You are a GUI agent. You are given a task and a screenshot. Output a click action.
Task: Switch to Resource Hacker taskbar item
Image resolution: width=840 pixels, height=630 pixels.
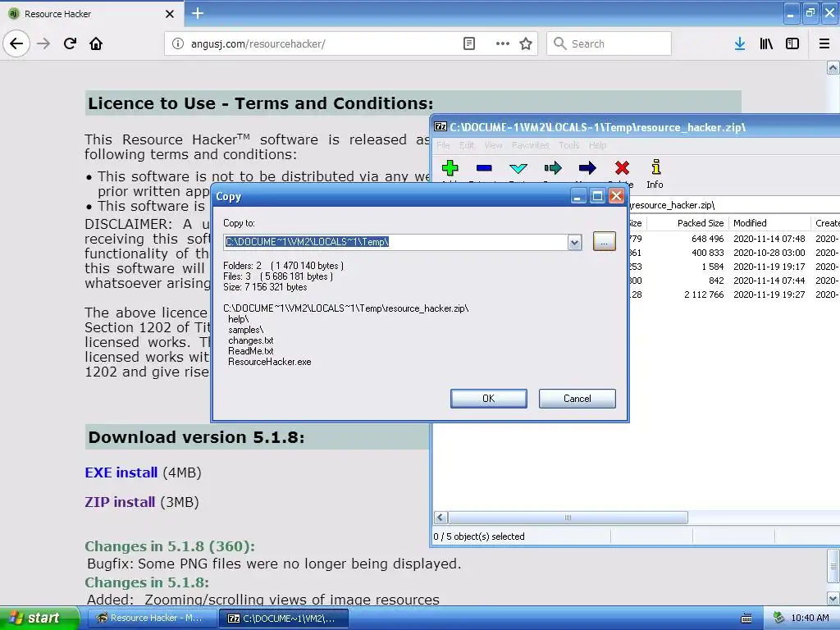(x=151, y=619)
